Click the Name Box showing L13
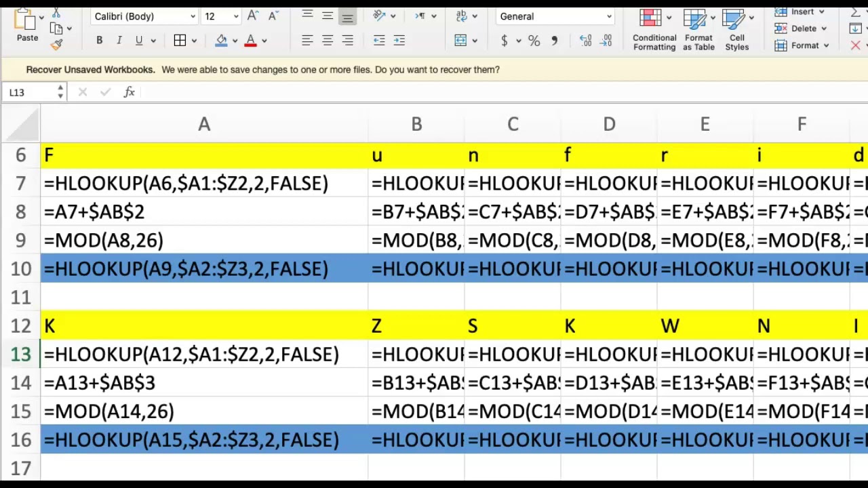 (28, 92)
